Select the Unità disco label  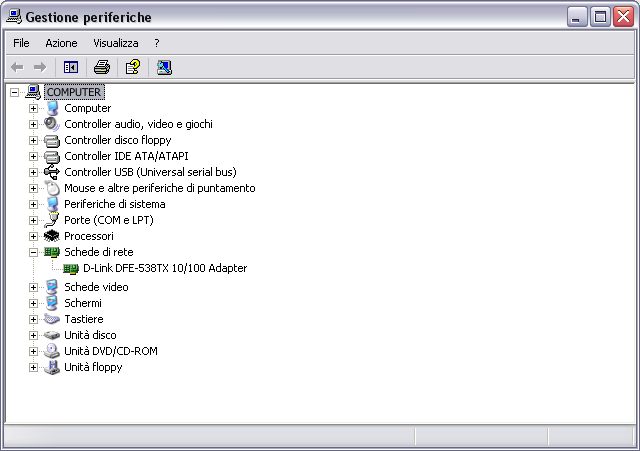point(90,335)
